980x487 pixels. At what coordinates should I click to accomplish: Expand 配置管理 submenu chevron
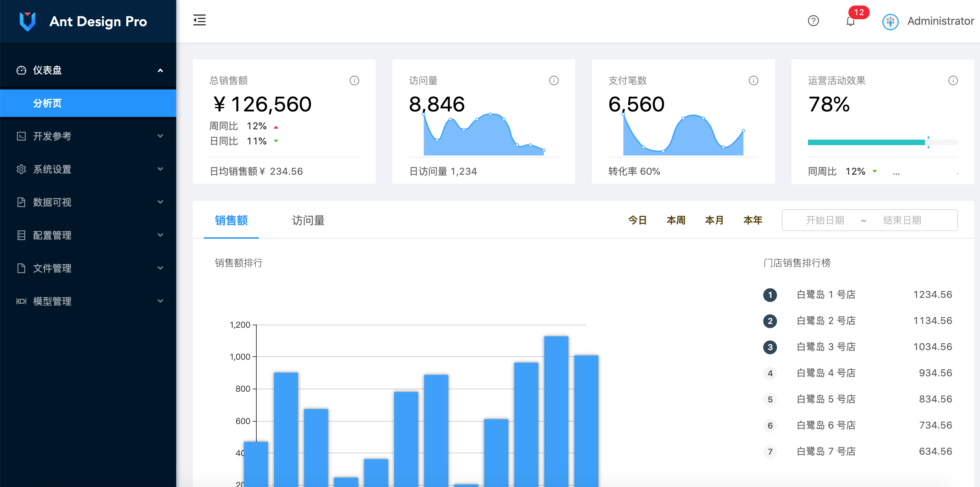tap(160, 235)
